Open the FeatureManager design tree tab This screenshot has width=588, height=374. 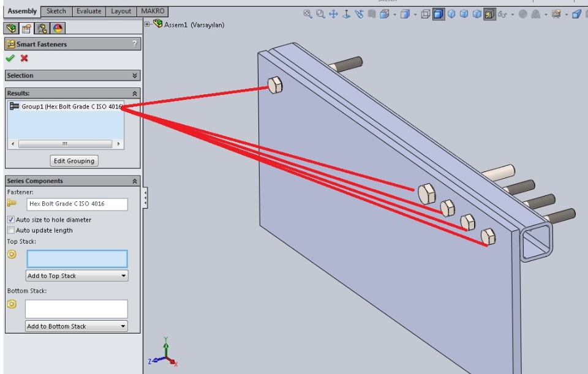coord(11,28)
